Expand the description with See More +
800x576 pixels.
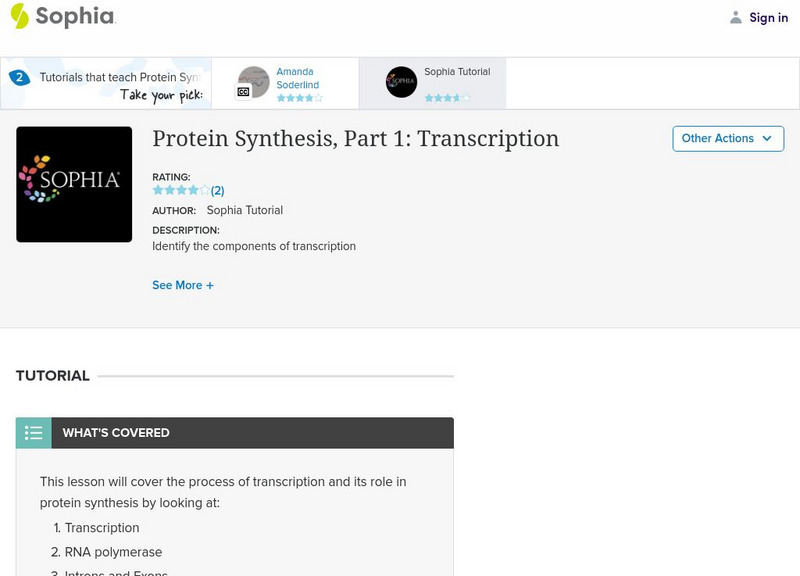[x=183, y=285]
